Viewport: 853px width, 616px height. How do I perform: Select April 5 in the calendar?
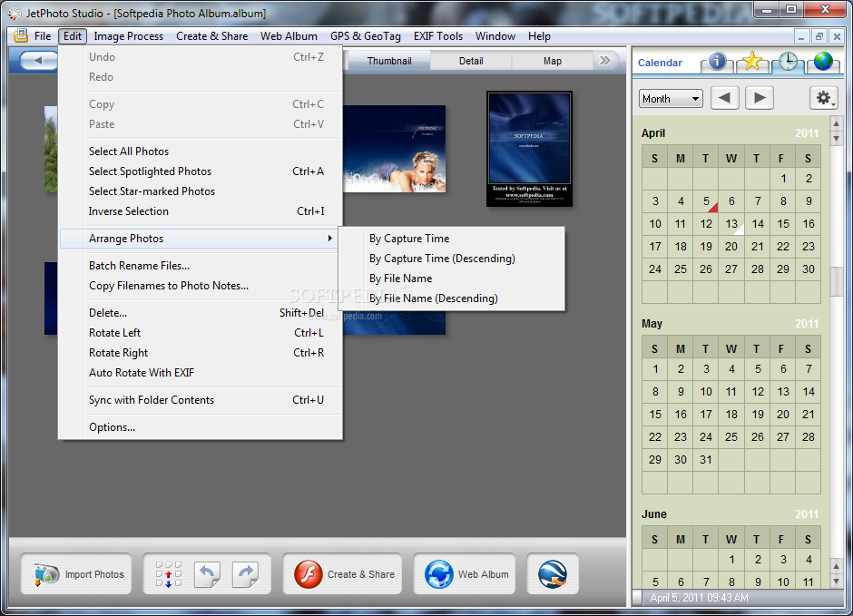point(706,201)
